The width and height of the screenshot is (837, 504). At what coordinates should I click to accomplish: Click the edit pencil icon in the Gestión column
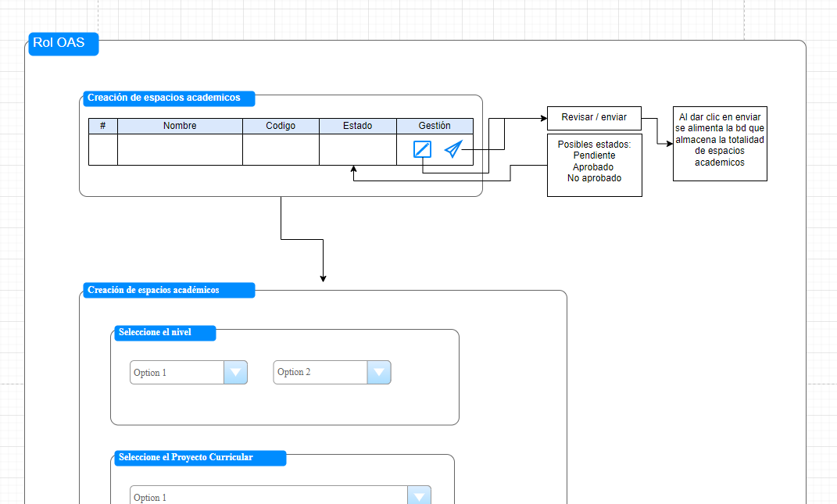tap(421, 148)
